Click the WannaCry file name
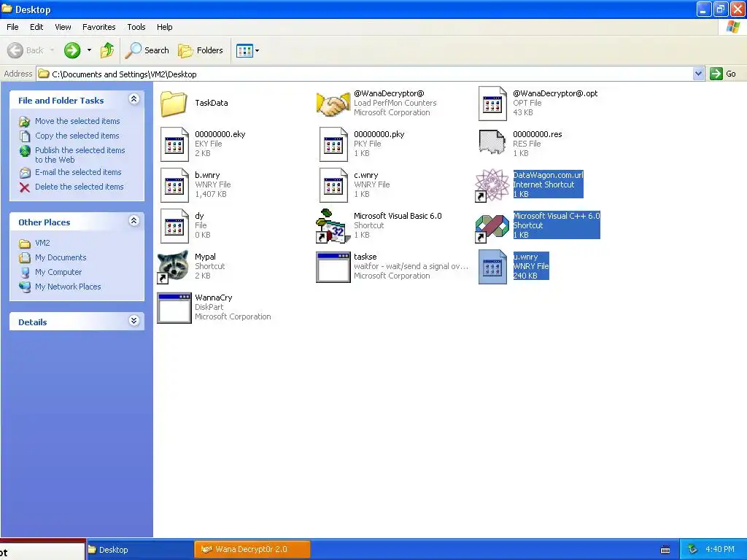 (x=214, y=297)
